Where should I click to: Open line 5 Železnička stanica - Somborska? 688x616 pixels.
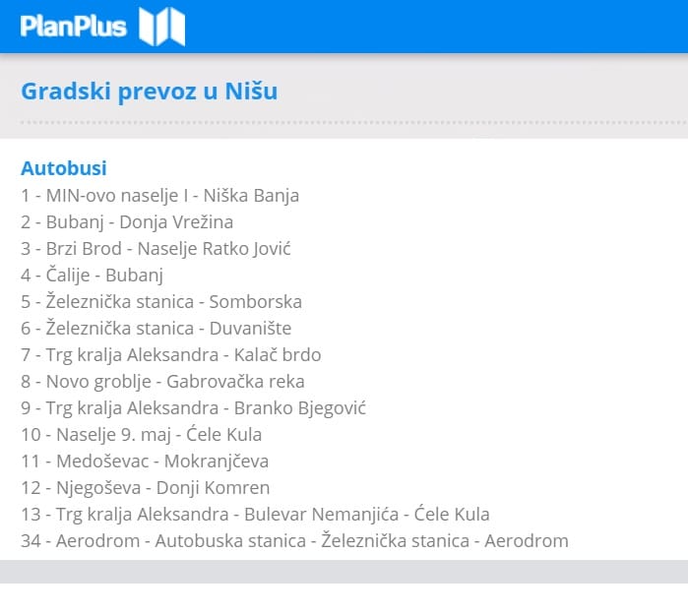(x=161, y=301)
